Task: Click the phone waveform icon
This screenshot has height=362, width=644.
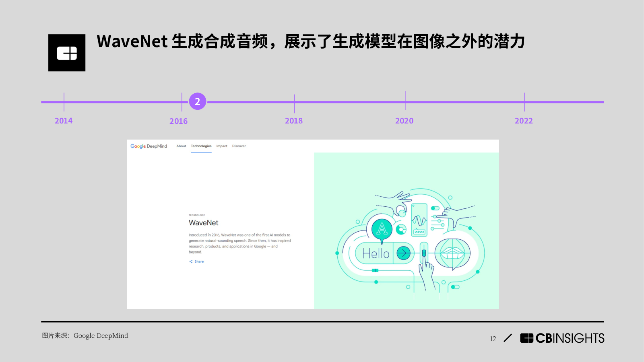Action: tap(419, 220)
